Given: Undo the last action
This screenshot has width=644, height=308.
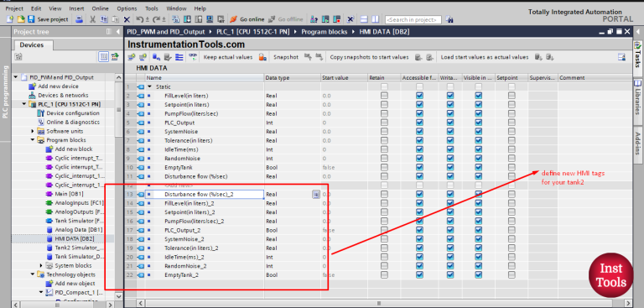Looking at the screenshot, I should point(140,19).
